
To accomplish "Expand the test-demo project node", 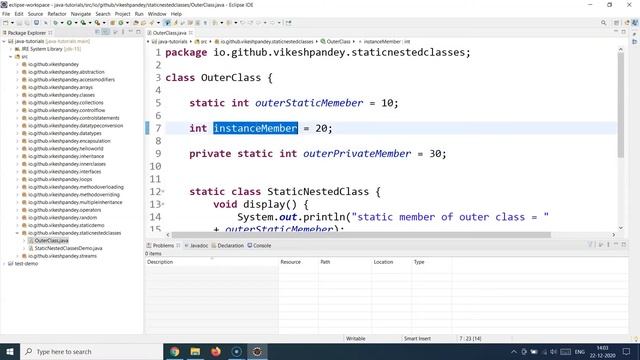I will pos(4,264).
